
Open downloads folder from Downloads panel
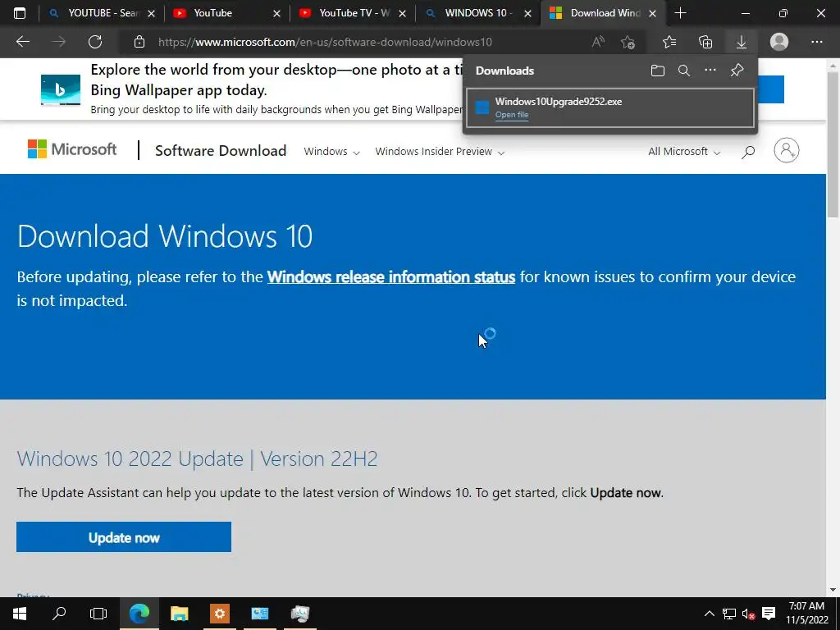[657, 71]
